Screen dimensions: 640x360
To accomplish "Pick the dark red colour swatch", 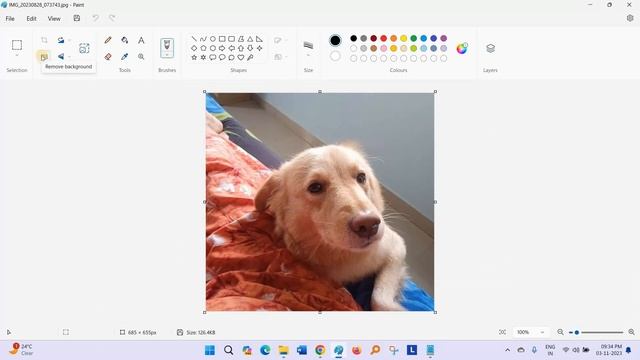I will pyautogui.click(x=373, y=38).
